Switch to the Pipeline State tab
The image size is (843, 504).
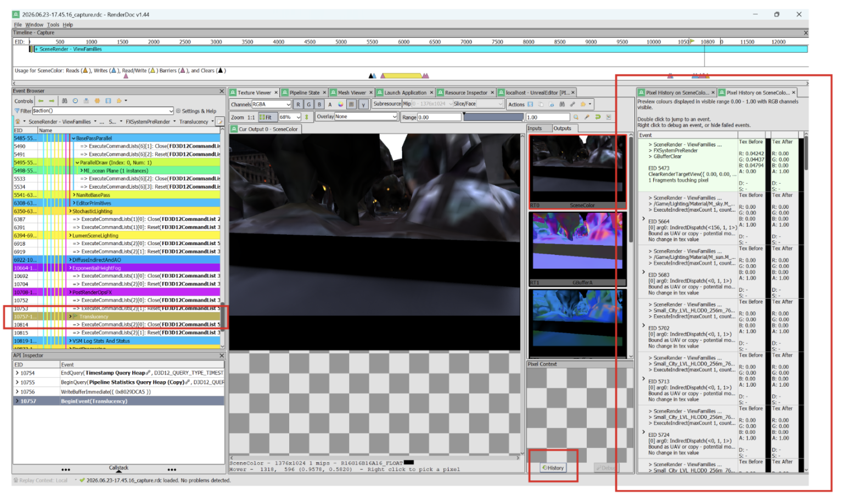(x=304, y=93)
